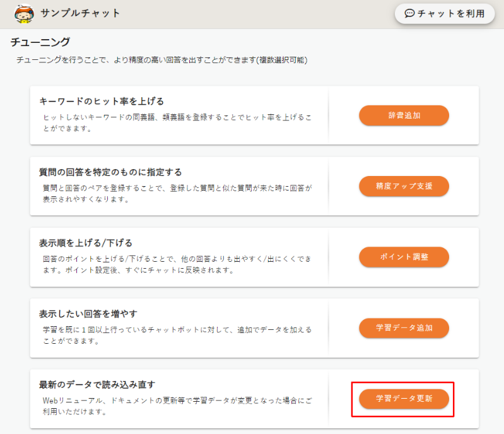Click the speech bubble icon in the header
The height and width of the screenshot is (434, 504).
click(409, 13)
